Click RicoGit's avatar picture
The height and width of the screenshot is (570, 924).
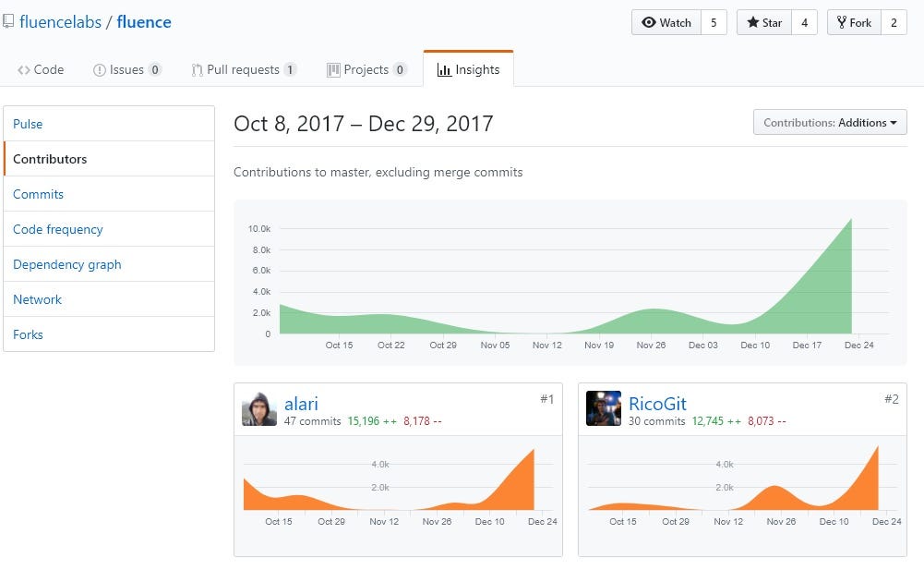point(604,408)
